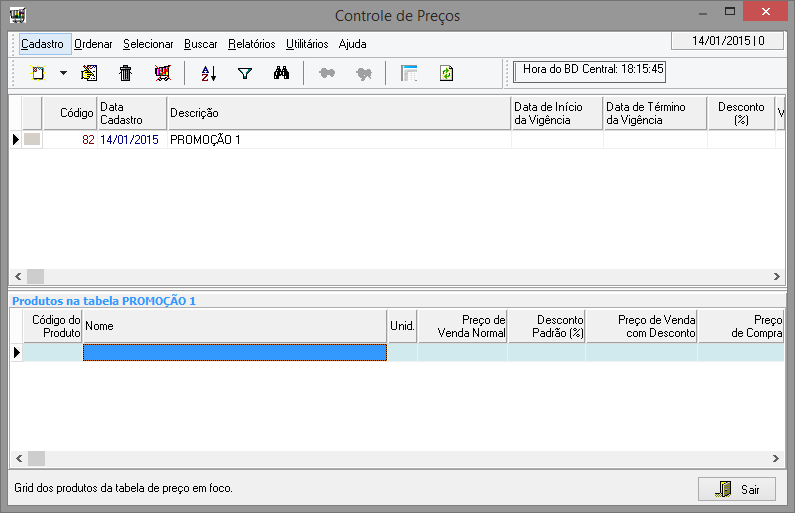This screenshot has width=795, height=513.
Task: Click the green refresh icon
Action: click(446, 73)
